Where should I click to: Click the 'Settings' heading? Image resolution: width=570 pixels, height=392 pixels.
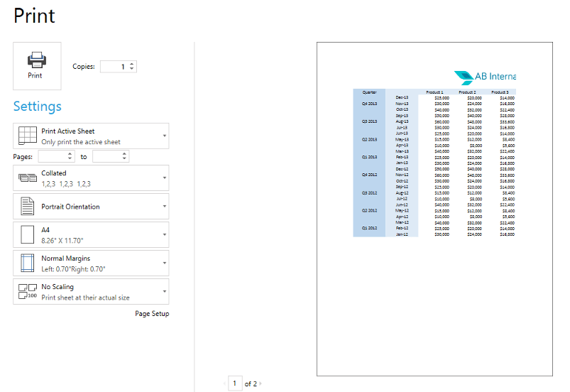(x=38, y=107)
